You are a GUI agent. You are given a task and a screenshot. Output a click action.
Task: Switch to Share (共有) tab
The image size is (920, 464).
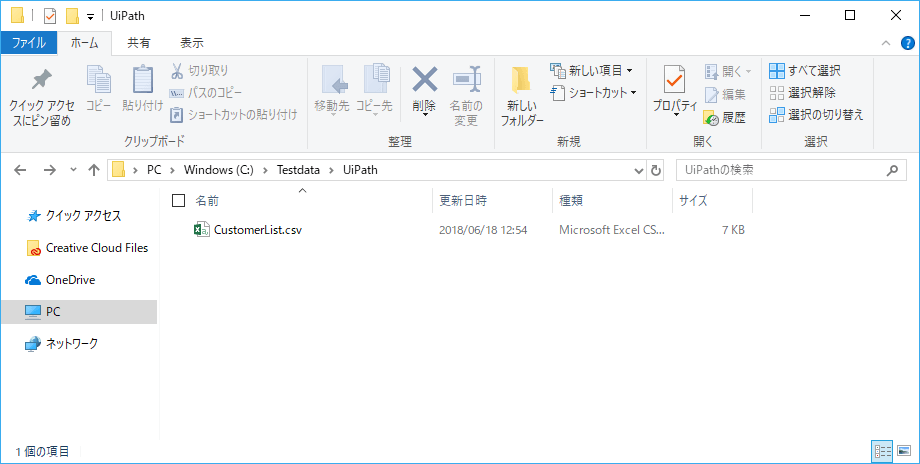pyautogui.click(x=138, y=43)
